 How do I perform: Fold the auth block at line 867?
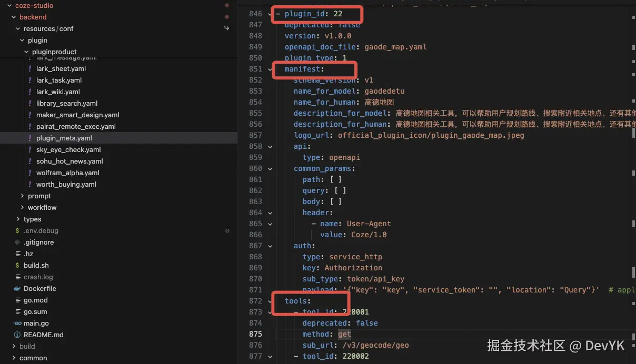(x=270, y=246)
